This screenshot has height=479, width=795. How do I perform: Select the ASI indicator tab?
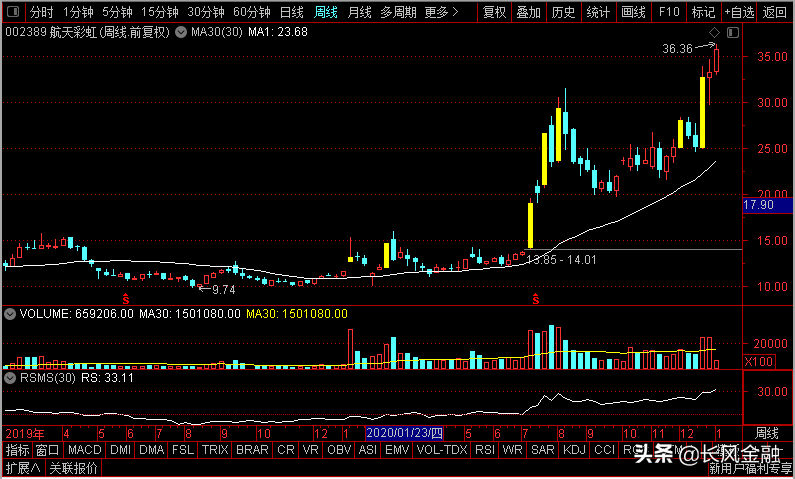368,450
